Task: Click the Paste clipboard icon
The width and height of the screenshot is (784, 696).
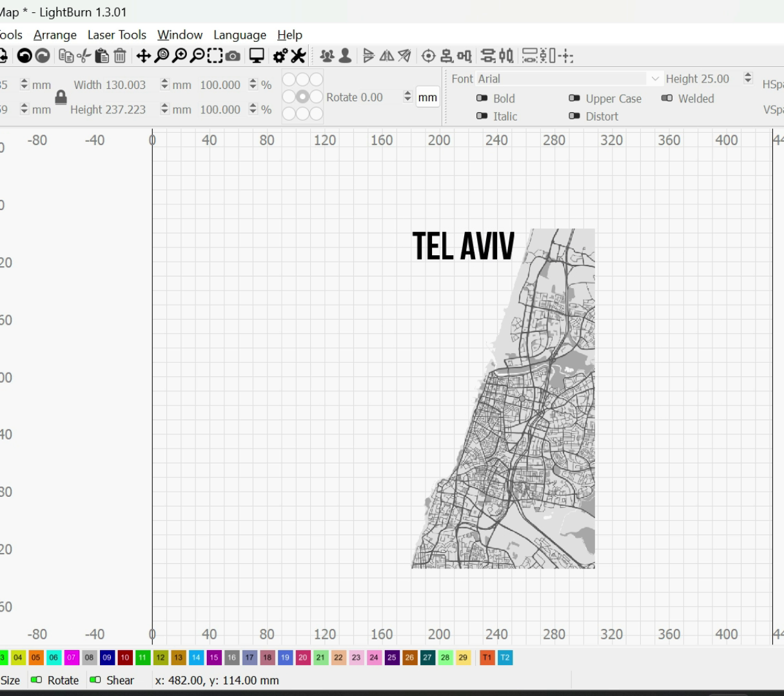Action: (x=101, y=56)
